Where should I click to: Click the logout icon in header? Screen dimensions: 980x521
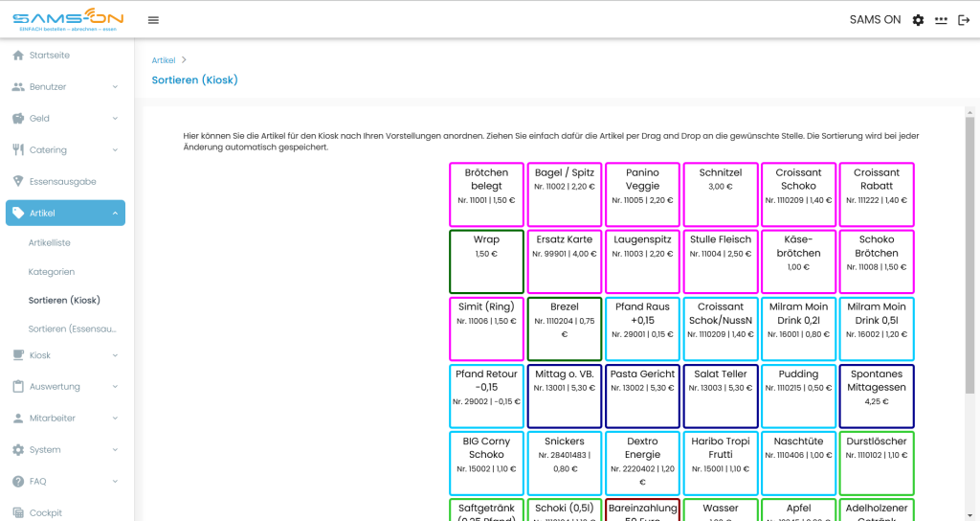pos(964,20)
